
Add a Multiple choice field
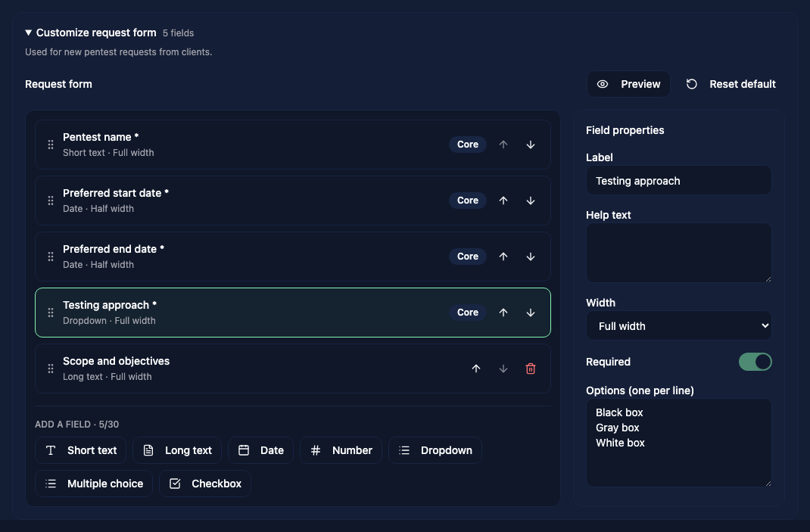tap(94, 484)
